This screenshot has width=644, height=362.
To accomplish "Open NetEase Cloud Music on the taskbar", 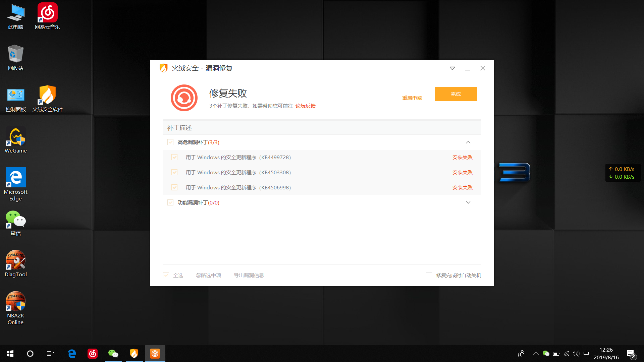I will 93,353.
